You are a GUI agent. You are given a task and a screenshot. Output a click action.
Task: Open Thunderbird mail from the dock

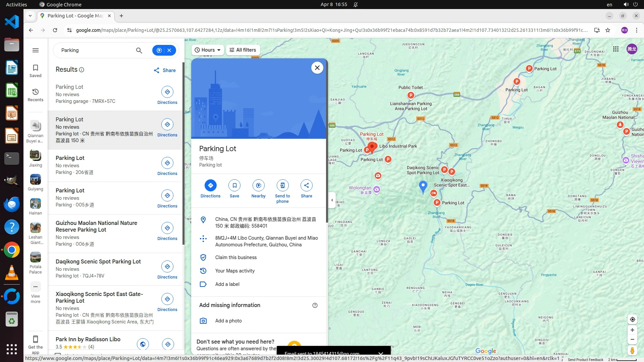[12, 204]
